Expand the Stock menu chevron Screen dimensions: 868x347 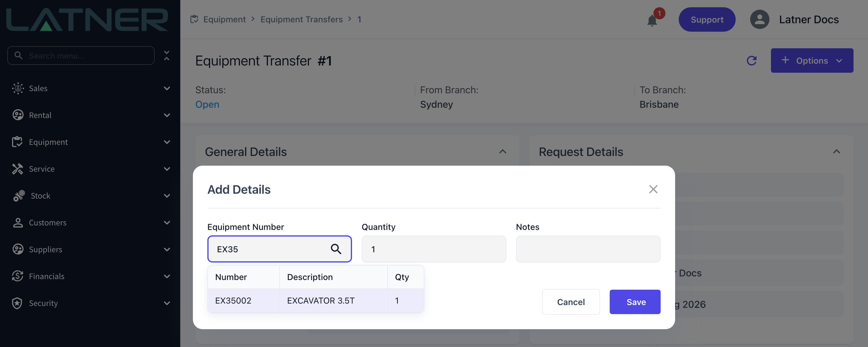(167, 196)
